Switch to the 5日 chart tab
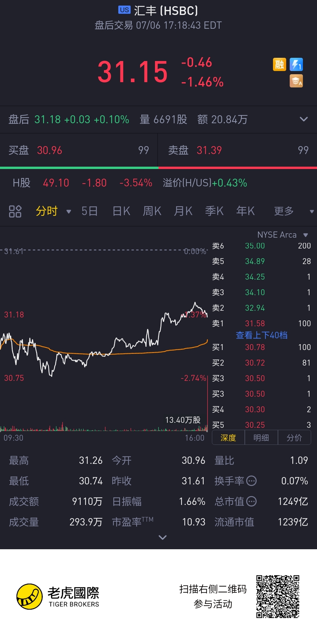This screenshot has width=317, height=644. 90,211
